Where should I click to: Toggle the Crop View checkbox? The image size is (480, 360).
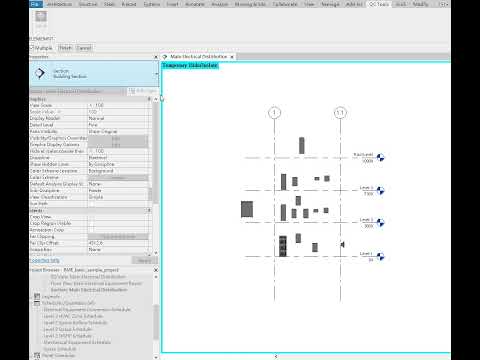click(92, 217)
